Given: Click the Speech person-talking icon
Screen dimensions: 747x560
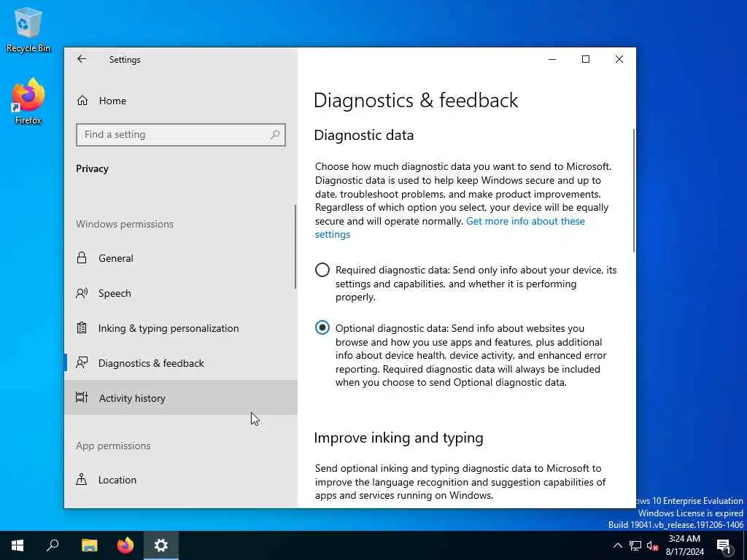Looking at the screenshot, I should [x=82, y=293].
